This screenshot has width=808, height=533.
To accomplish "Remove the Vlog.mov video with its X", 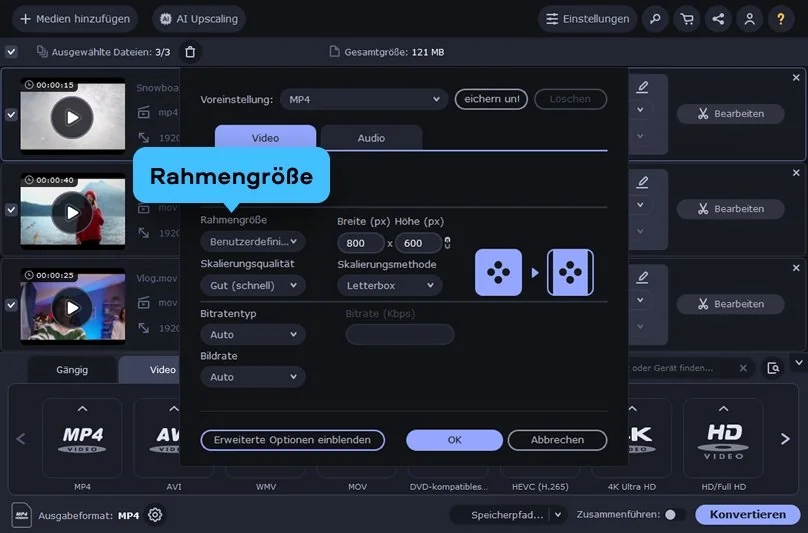I will click(796, 268).
